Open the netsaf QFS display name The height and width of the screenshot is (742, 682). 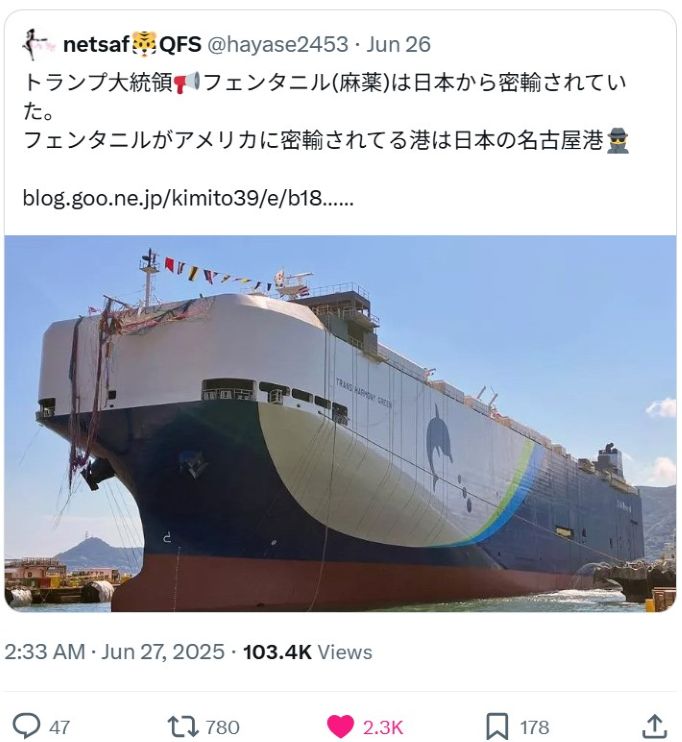tap(132, 44)
